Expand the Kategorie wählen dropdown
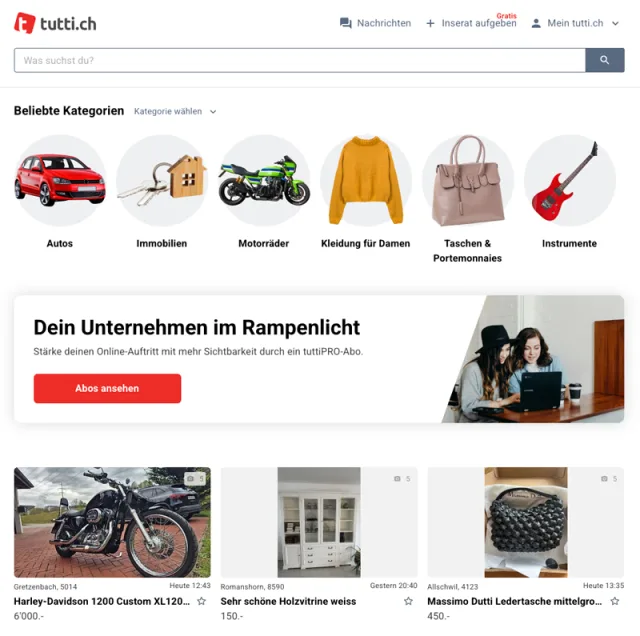 pyautogui.click(x=175, y=111)
